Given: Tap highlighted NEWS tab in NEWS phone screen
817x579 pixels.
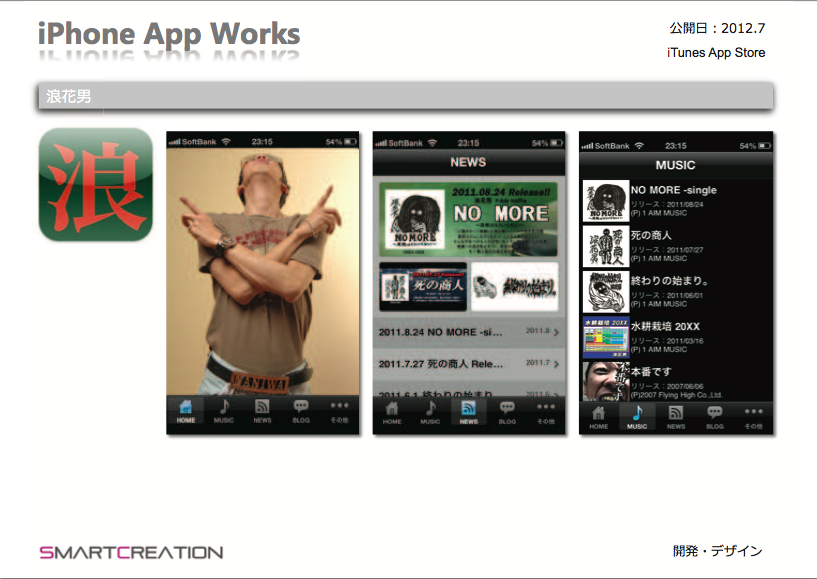Looking at the screenshot, I should click(x=468, y=413).
